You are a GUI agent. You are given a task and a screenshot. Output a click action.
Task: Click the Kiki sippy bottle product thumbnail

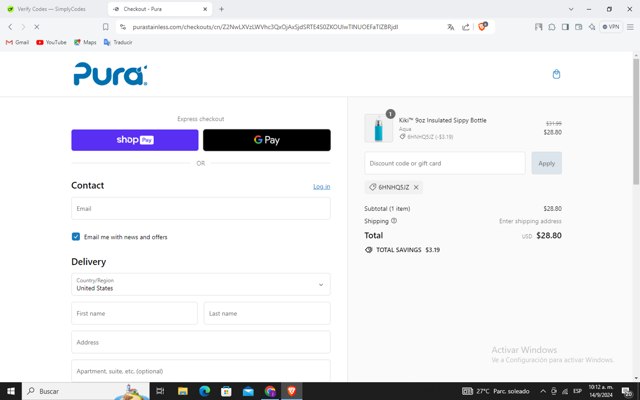coord(378,128)
